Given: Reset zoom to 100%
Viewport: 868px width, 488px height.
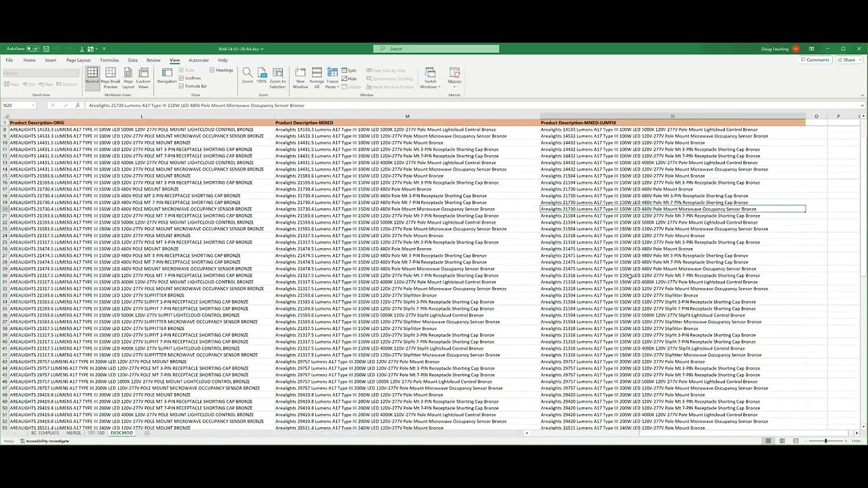Looking at the screenshot, I should (x=262, y=75).
